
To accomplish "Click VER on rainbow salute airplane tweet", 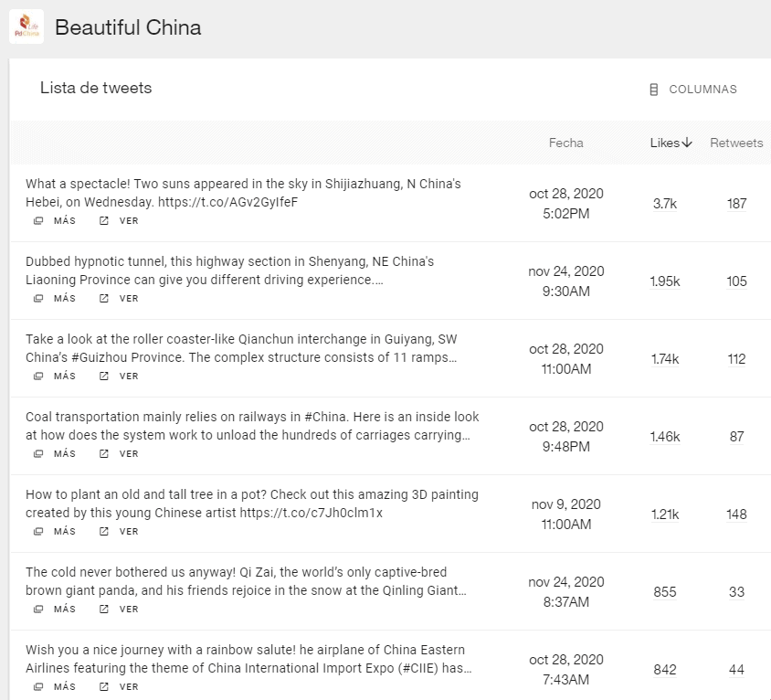I will click(129, 687).
